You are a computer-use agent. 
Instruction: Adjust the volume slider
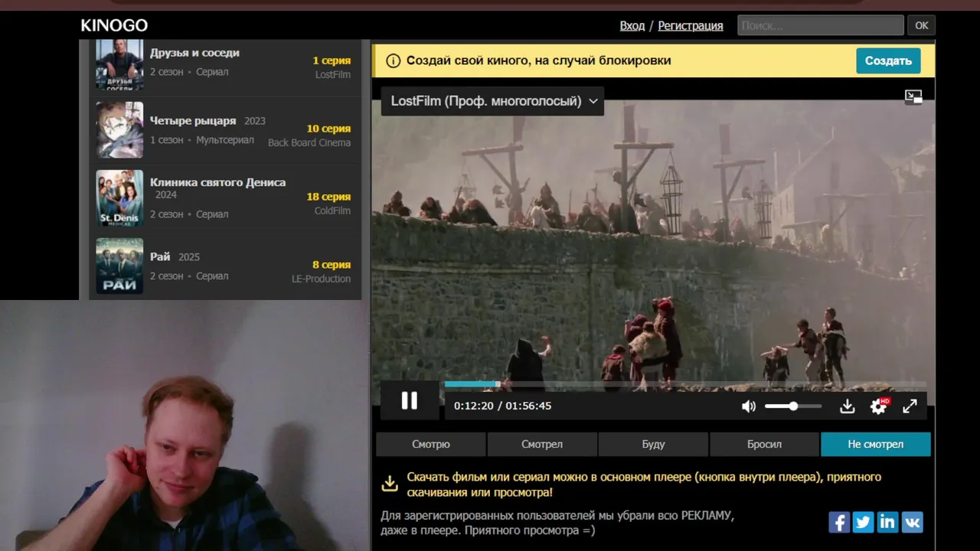click(793, 406)
